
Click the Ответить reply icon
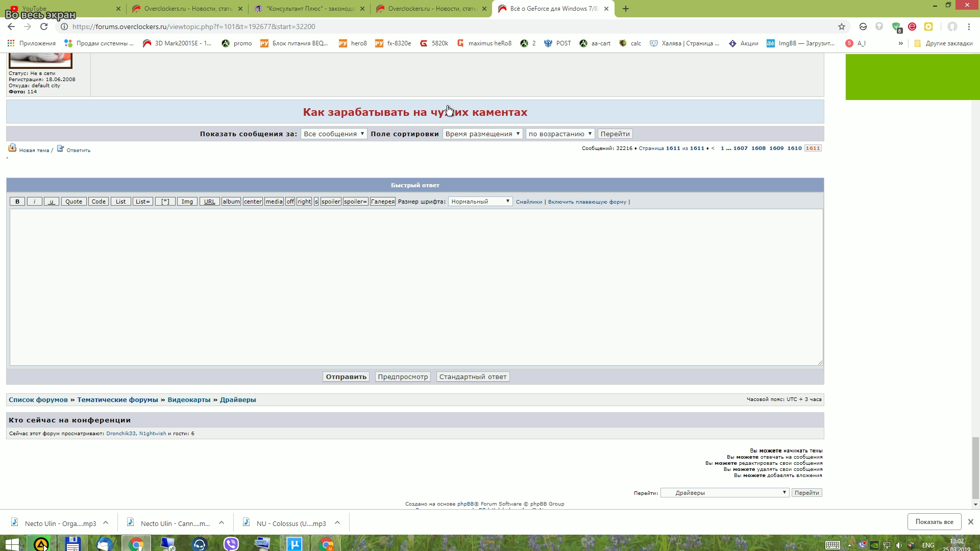tap(60, 148)
